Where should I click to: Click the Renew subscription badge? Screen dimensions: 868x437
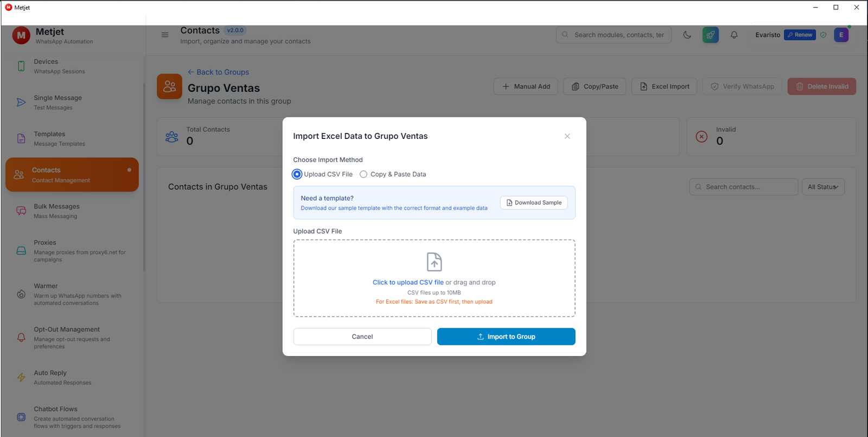tap(799, 34)
